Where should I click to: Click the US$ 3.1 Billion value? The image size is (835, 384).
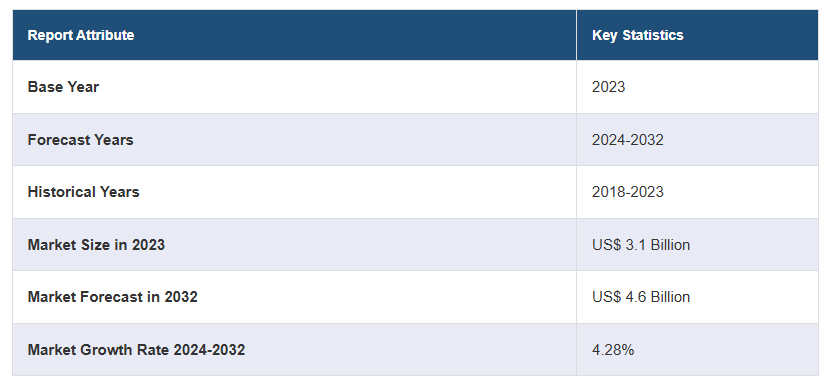click(641, 244)
